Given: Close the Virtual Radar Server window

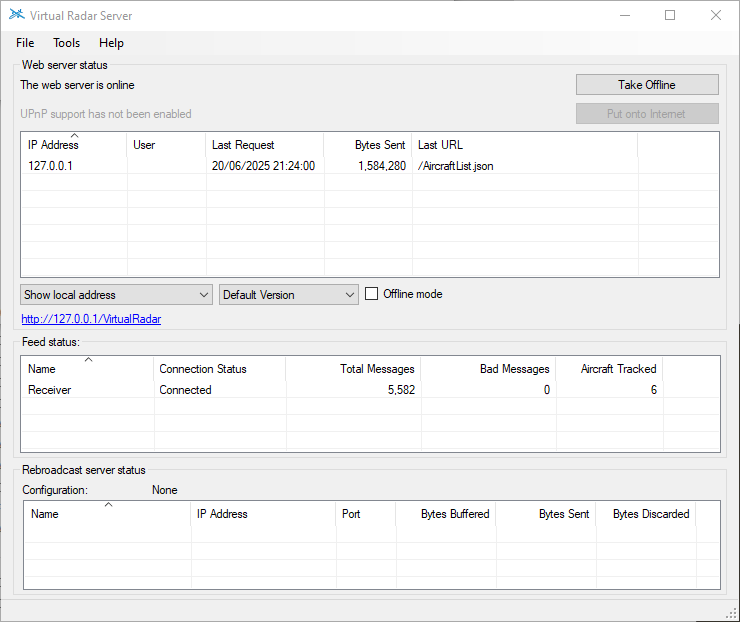Looking at the screenshot, I should 715,15.
